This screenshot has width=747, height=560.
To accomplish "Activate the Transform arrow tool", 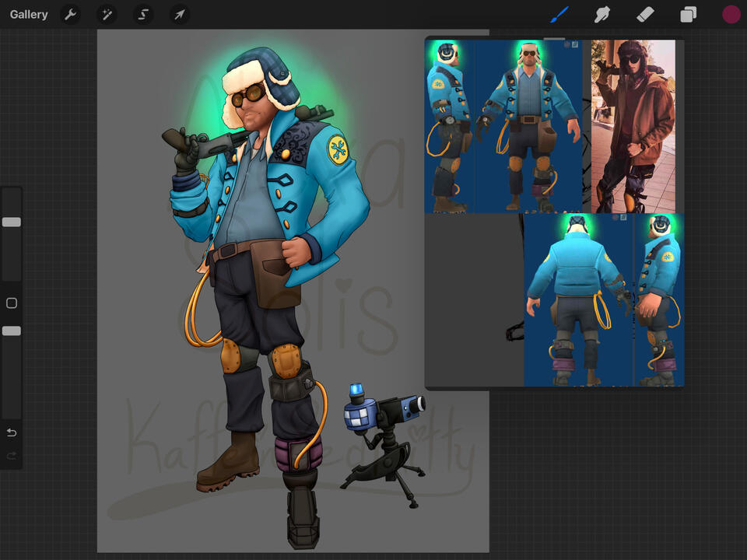I will (180, 14).
